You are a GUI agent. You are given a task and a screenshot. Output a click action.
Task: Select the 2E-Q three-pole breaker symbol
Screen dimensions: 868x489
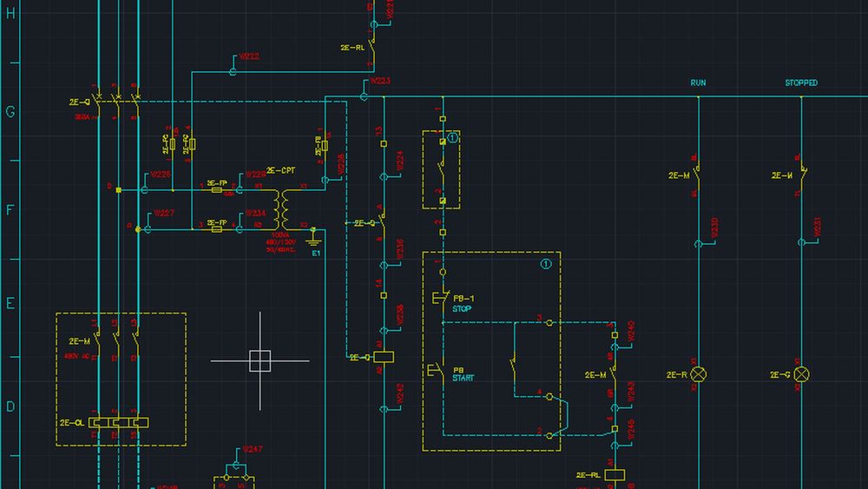click(x=117, y=102)
